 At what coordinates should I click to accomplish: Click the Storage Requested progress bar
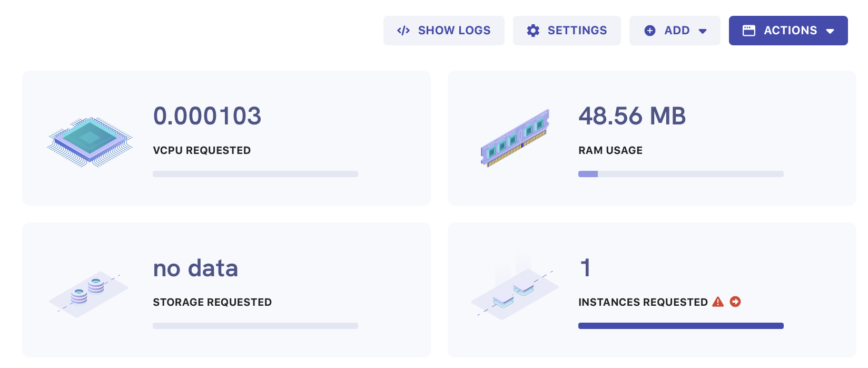point(255,326)
